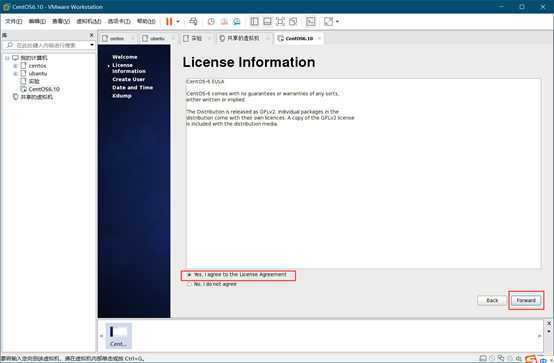
Task: Click Create User in the setup sidebar
Action: (129, 80)
